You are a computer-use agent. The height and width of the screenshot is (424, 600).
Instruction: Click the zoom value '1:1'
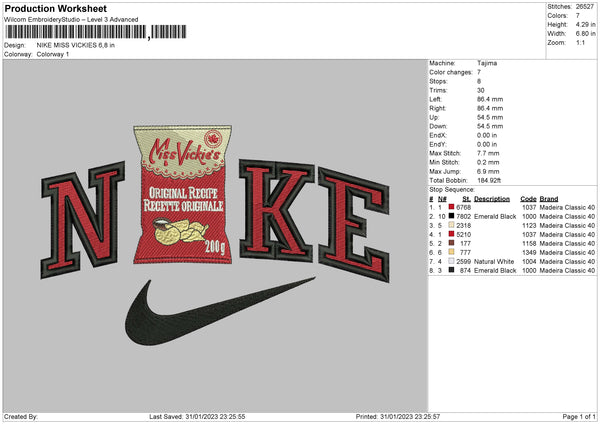(580, 42)
